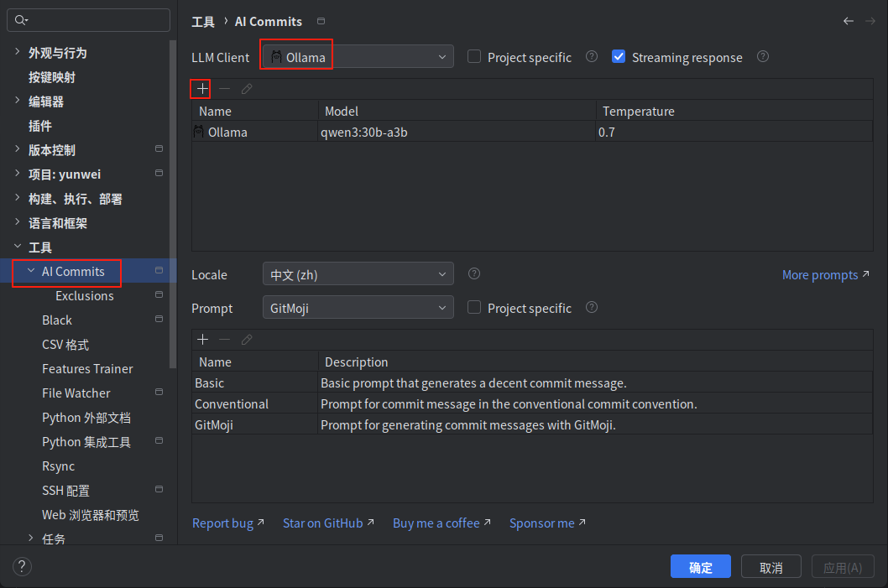Open the Locale 中文 (zh) dropdown
Screen dimensions: 888x588
358,274
